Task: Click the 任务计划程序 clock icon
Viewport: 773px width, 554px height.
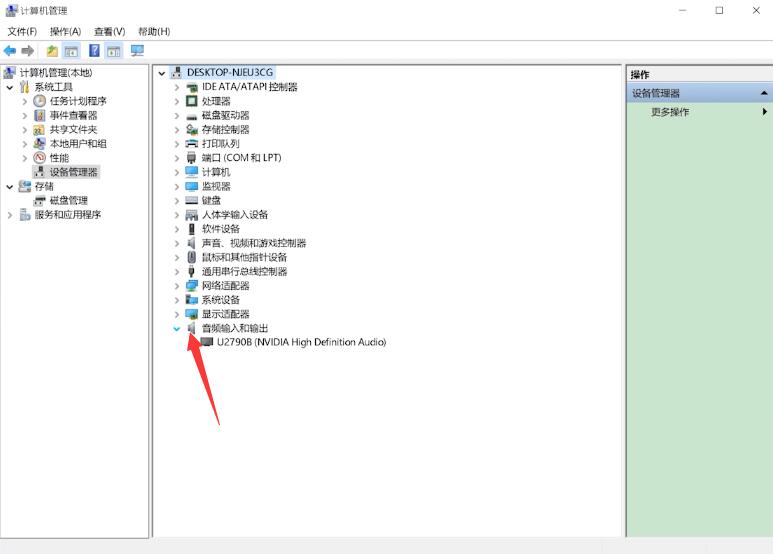Action: coord(39,101)
